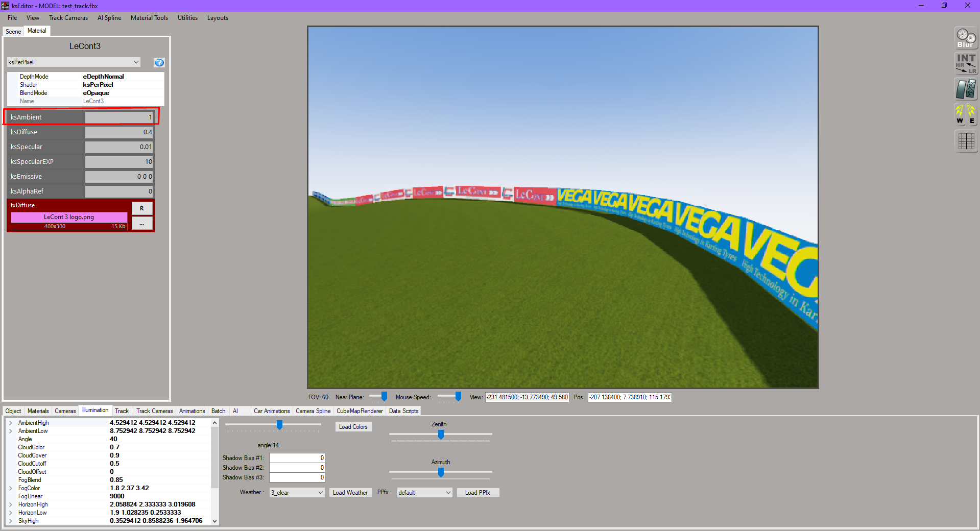Click the Shadow Bias #3 field

[x=297, y=477]
